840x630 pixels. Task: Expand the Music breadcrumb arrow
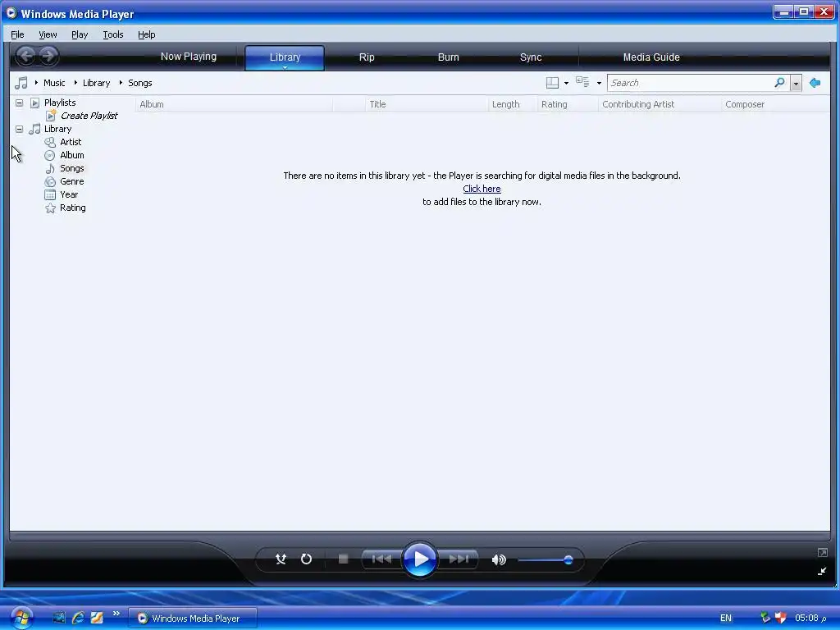36,83
